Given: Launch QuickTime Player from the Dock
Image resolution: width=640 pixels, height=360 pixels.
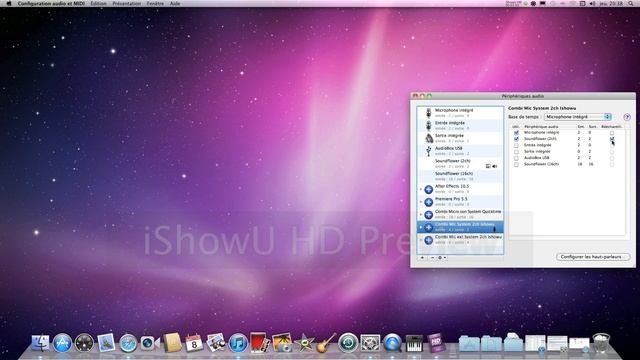Looking at the screenshot, I should coord(392,343).
